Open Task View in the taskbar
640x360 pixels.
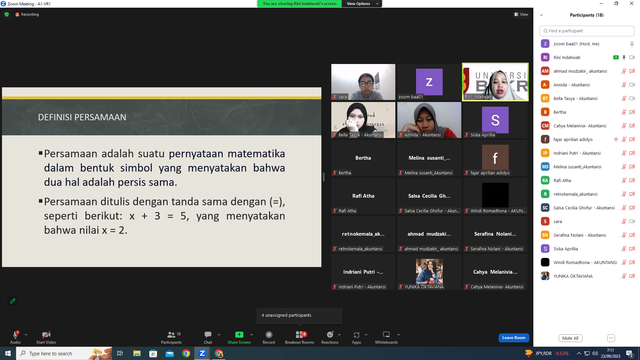120,353
